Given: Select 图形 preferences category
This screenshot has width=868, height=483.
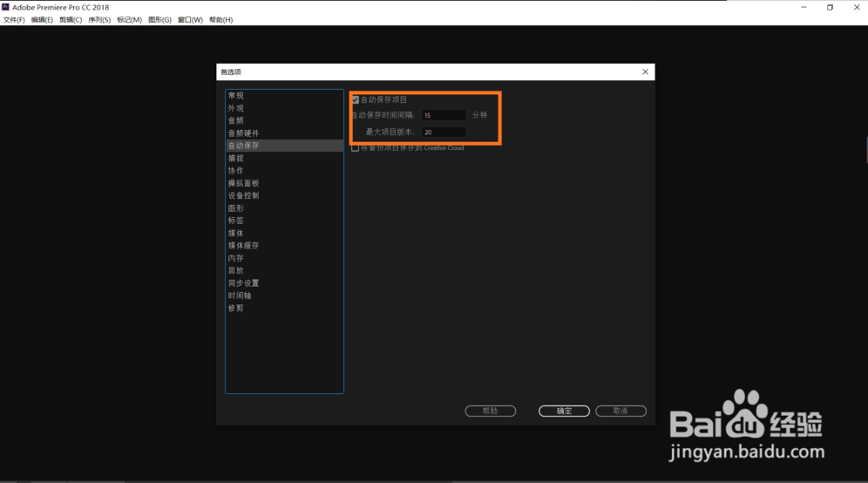Looking at the screenshot, I should pyautogui.click(x=284, y=208).
